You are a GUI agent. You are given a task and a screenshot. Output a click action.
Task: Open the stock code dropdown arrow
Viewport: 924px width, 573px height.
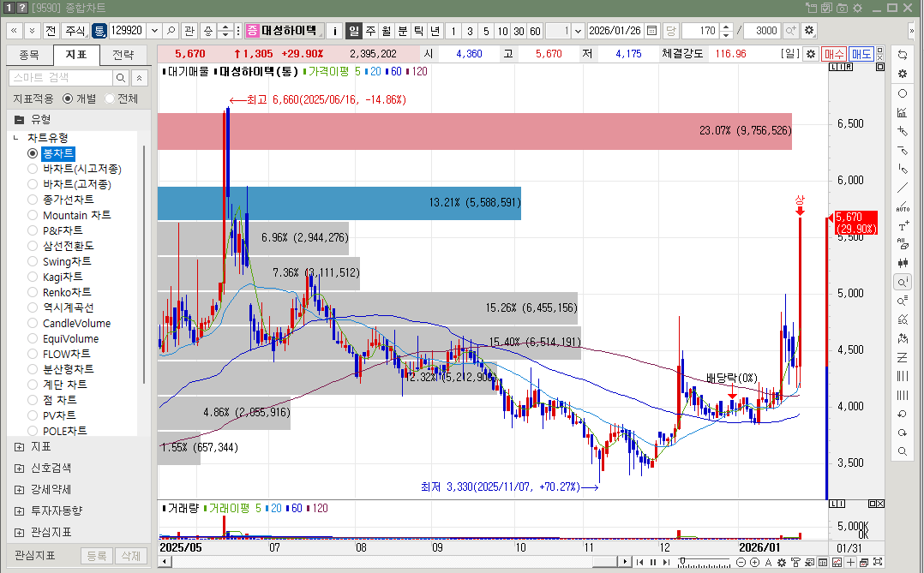click(x=154, y=31)
